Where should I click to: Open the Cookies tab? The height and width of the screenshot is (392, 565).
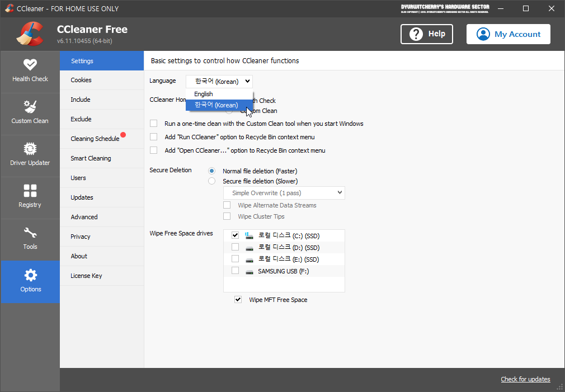102,80
